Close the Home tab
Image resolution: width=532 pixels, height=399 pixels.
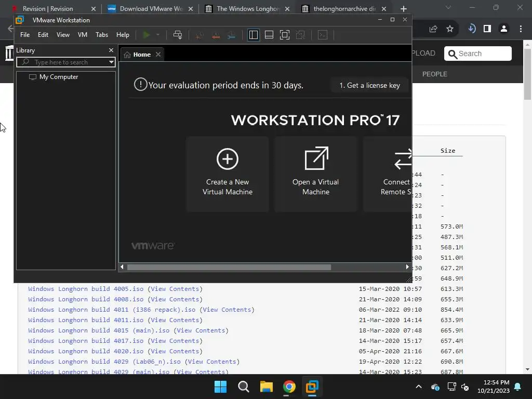click(x=158, y=55)
